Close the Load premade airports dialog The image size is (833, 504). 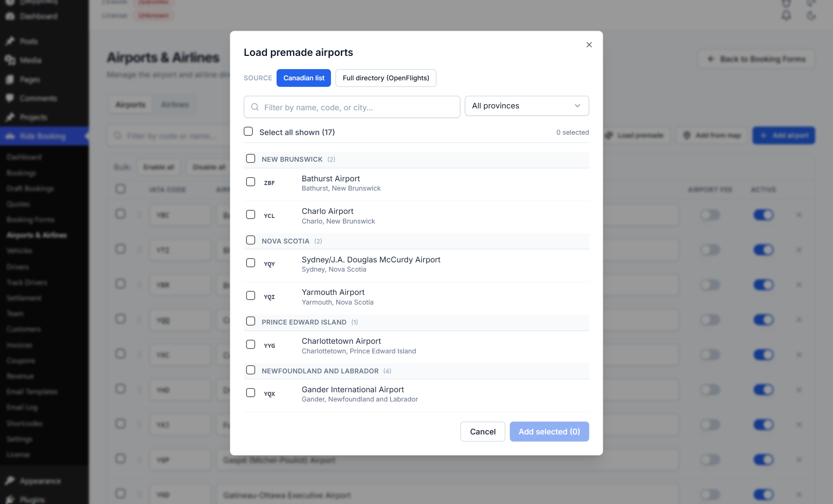(589, 45)
